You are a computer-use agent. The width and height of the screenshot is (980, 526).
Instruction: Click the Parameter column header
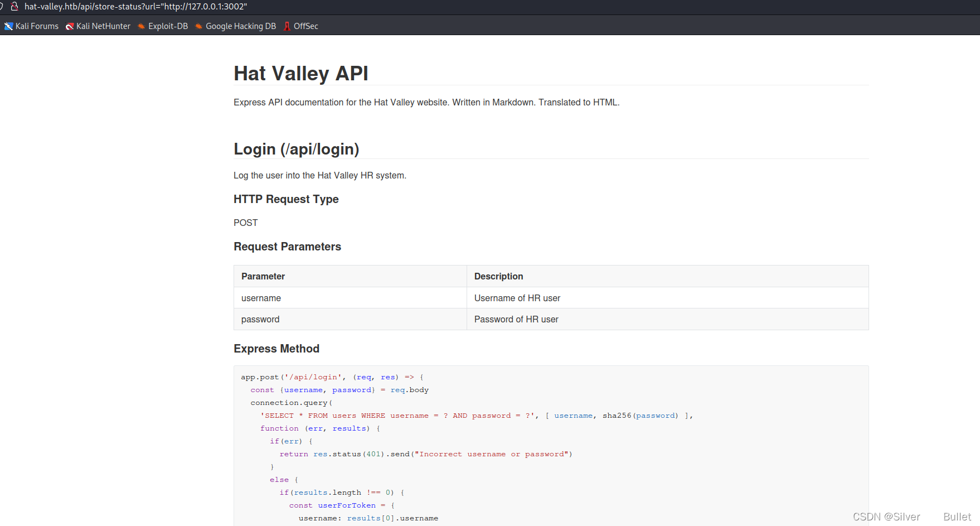[350, 276]
